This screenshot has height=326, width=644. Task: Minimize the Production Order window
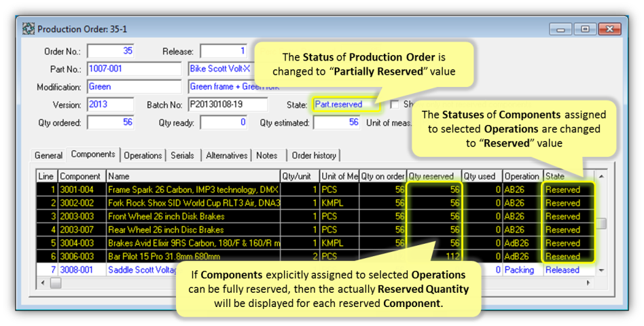(x=560, y=29)
